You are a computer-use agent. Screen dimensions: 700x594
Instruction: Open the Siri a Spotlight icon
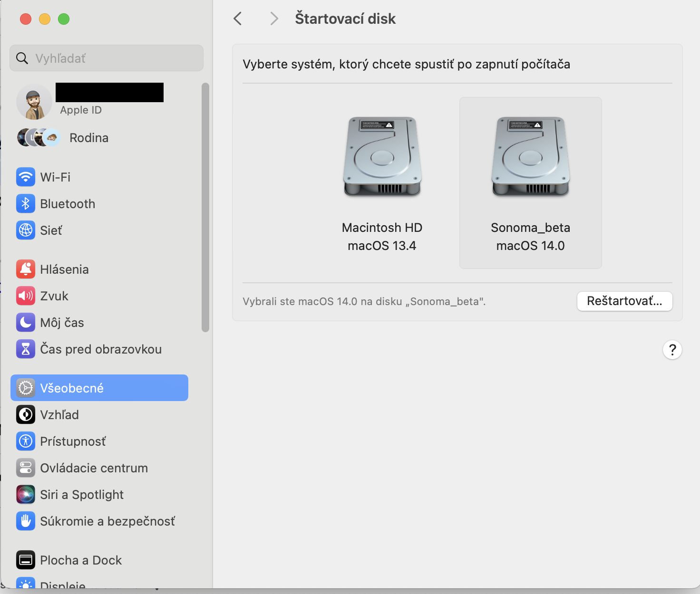coord(26,495)
